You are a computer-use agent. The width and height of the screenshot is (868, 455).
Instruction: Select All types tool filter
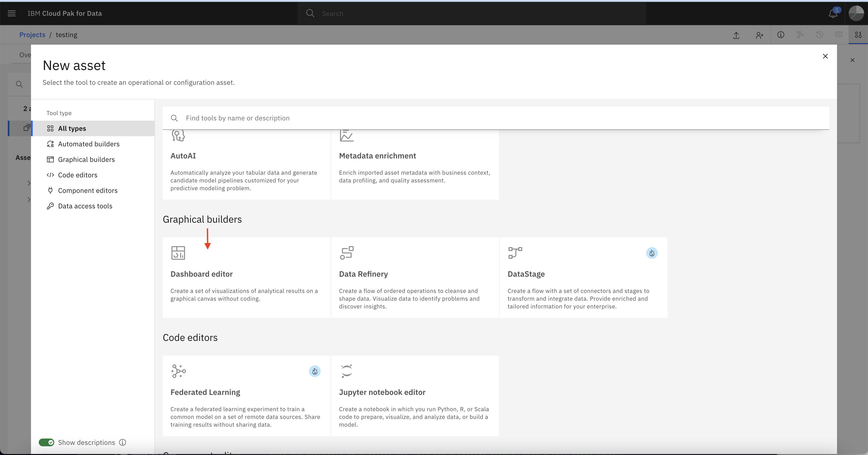(x=93, y=128)
